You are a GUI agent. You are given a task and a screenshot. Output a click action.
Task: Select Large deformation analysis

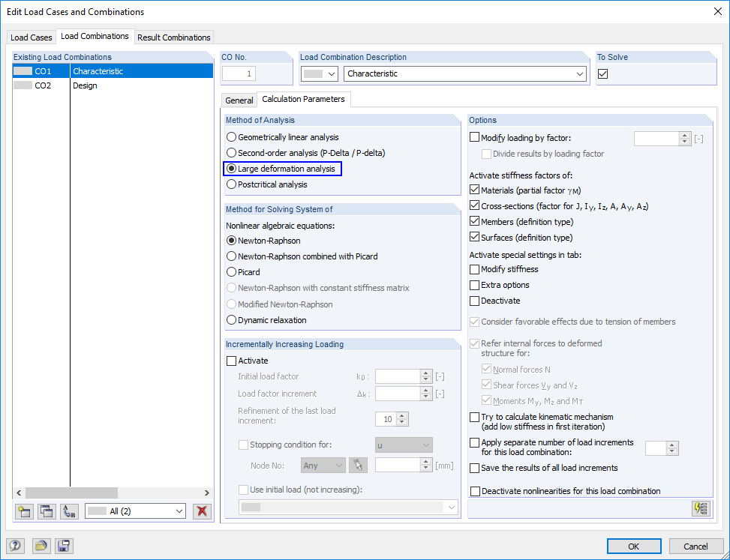(283, 169)
